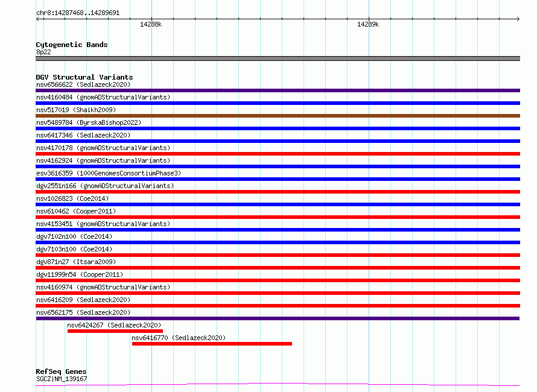
Task: Click the red bar under dgv2551n166
Action: (x=278, y=192)
